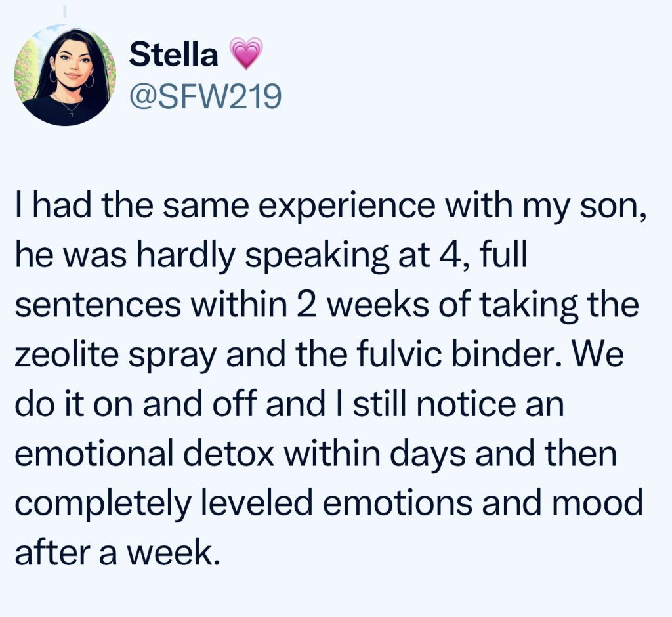This screenshot has width=672, height=617.
Task: Open the display name Stella
Action: [x=173, y=54]
